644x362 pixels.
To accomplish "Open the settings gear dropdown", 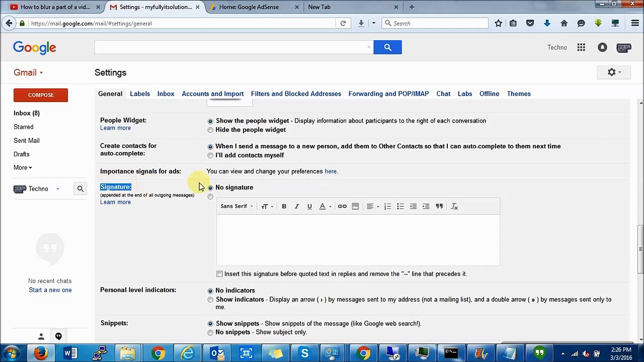I will click(x=614, y=72).
